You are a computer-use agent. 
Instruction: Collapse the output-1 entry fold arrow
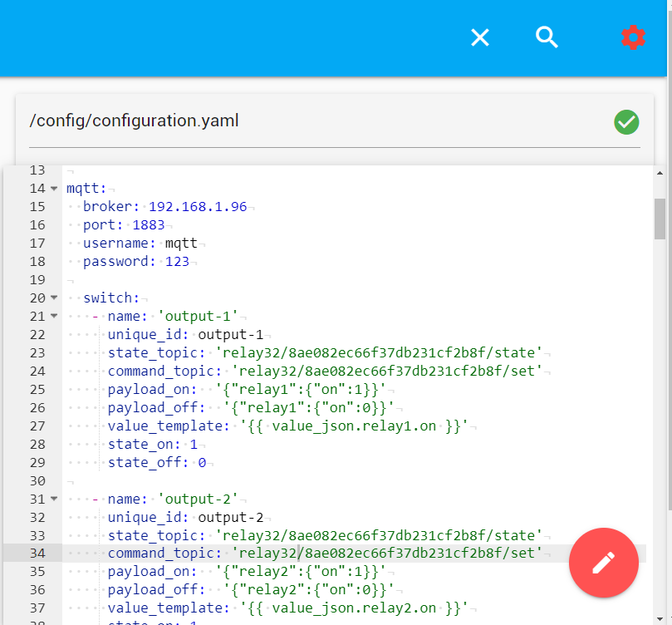click(x=54, y=317)
